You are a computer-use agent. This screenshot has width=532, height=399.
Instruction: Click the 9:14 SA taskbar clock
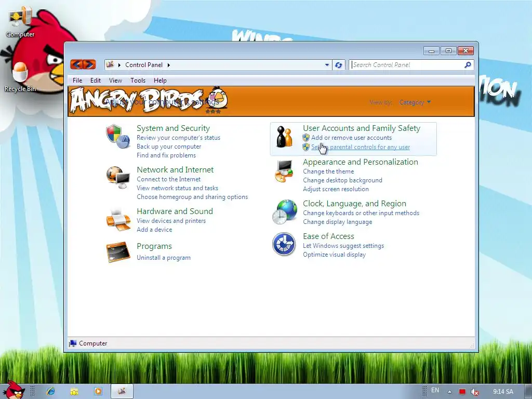[x=503, y=392]
